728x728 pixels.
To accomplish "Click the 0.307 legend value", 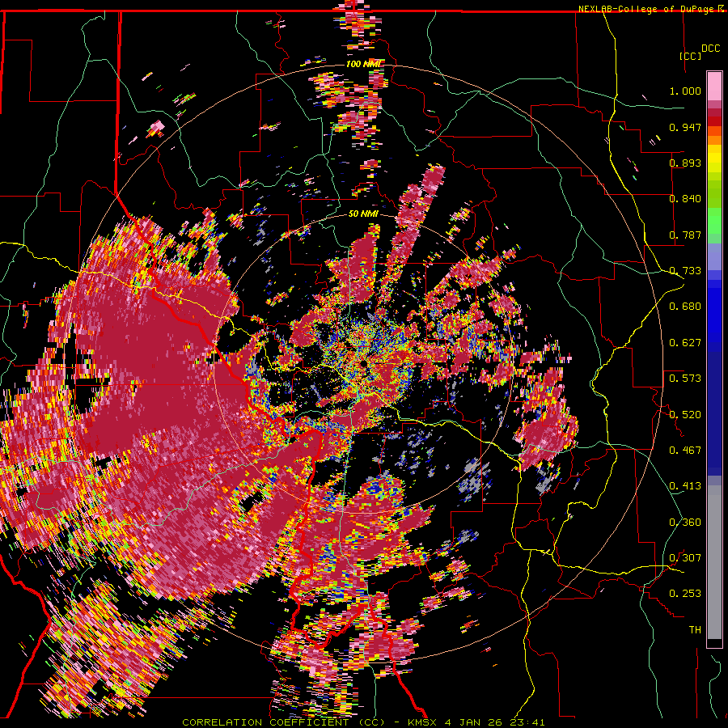I will click(x=685, y=558).
